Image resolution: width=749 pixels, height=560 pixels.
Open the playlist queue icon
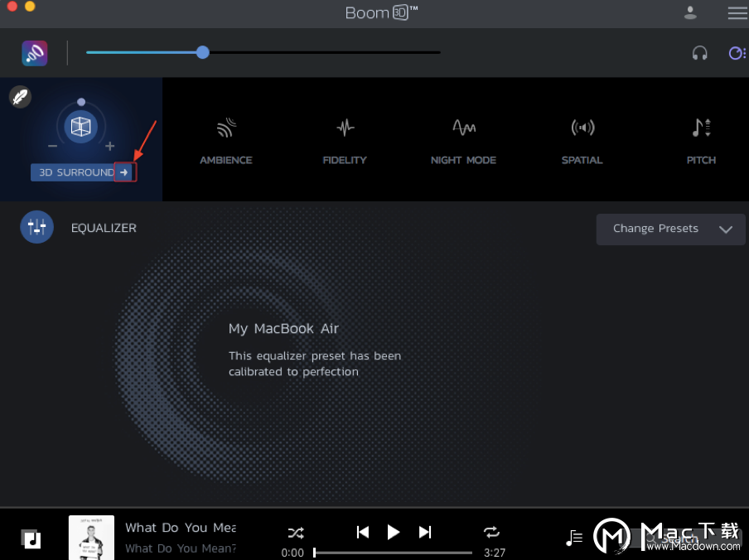point(573,538)
